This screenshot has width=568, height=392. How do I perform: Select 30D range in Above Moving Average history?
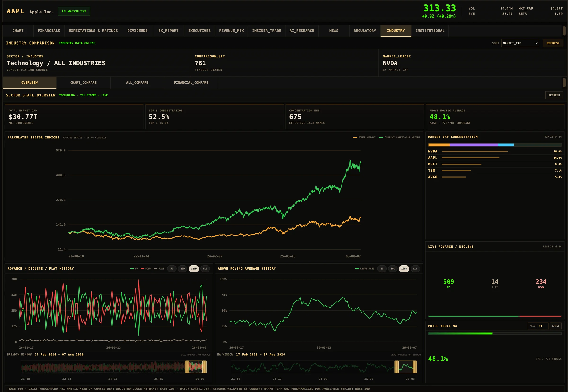[x=393, y=269]
